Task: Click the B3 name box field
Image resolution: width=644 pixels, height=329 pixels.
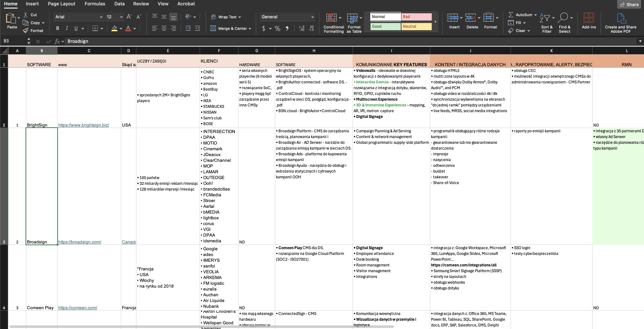Action: coord(14,41)
